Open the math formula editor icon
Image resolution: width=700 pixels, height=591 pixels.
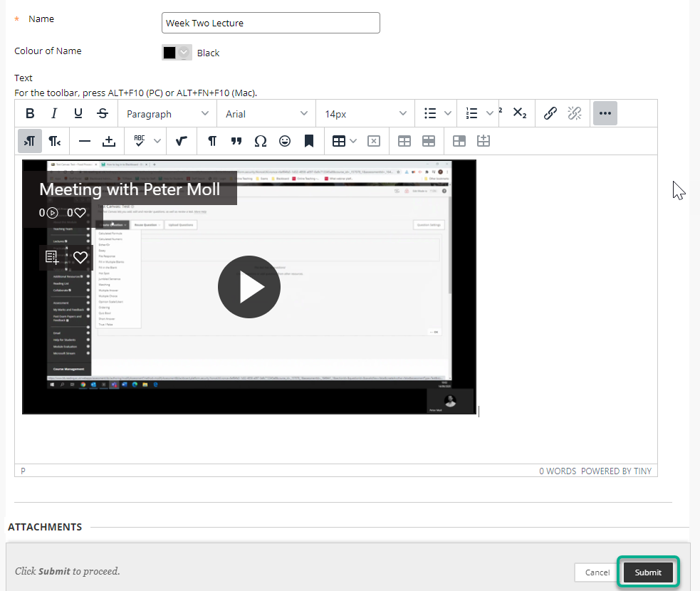click(182, 141)
